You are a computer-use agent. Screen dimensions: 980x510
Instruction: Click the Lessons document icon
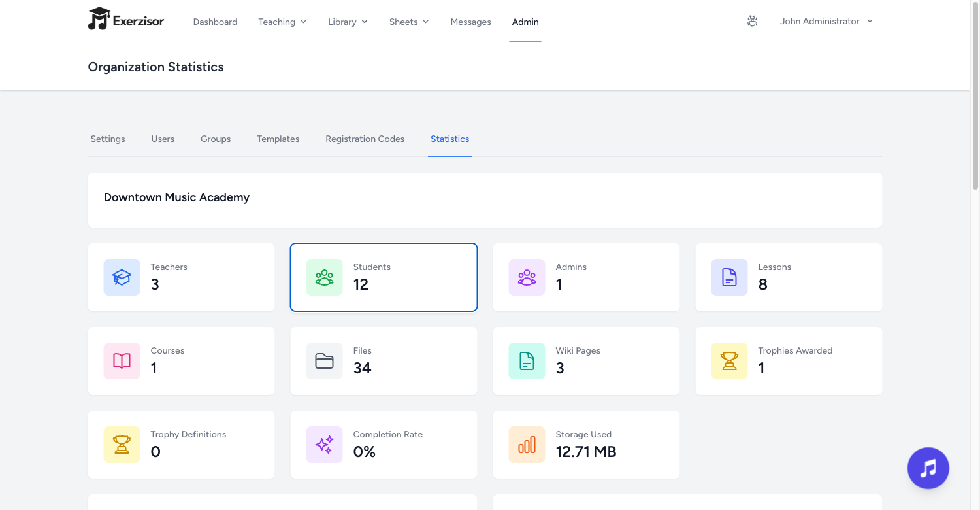tap(729, 277)
